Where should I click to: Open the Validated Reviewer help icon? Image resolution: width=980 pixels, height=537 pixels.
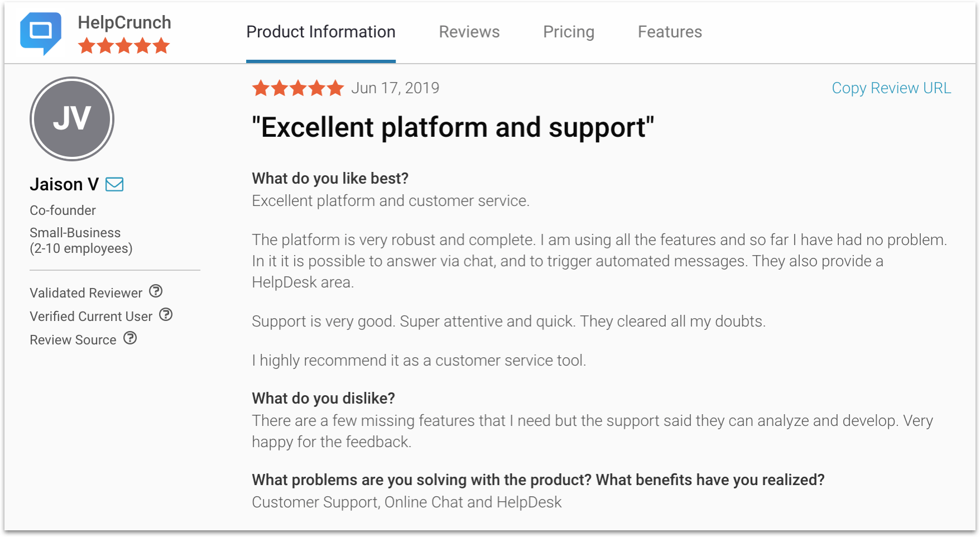(x=156, y=291)
